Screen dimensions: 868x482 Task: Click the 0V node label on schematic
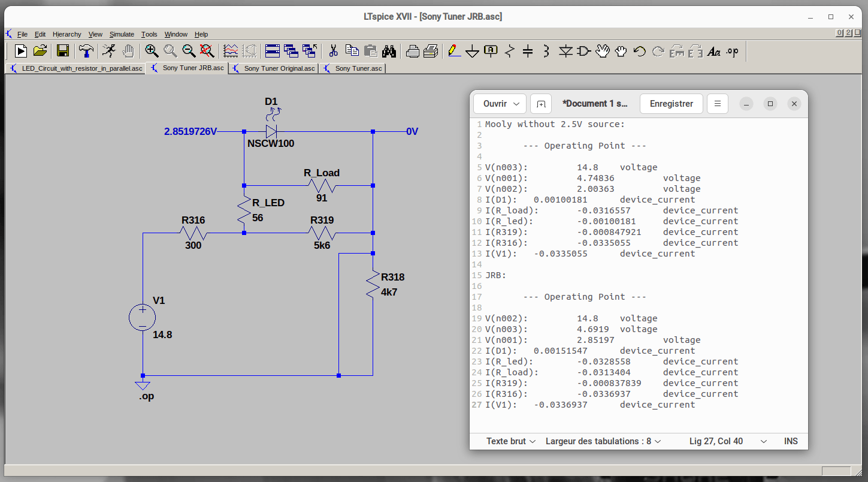(412, 132)
